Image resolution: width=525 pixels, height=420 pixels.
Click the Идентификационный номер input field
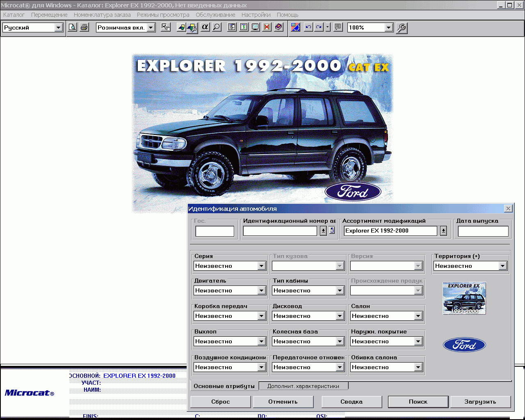coord(280,231)
